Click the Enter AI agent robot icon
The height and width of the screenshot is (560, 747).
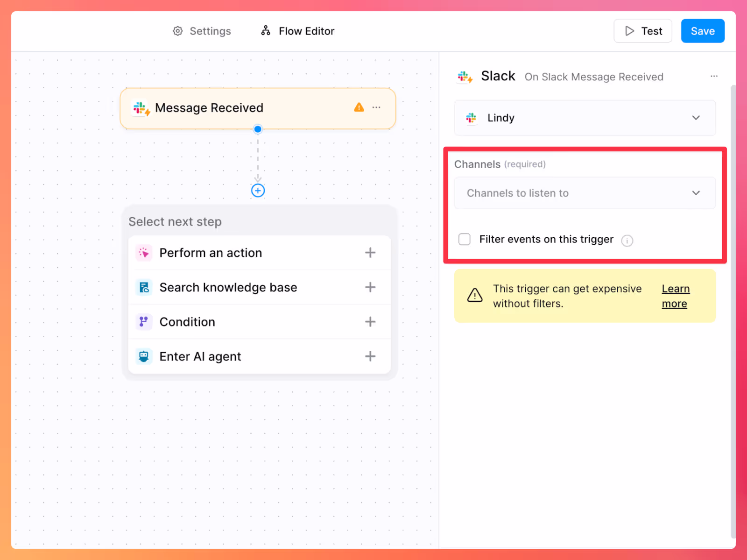tap(144, 356)
